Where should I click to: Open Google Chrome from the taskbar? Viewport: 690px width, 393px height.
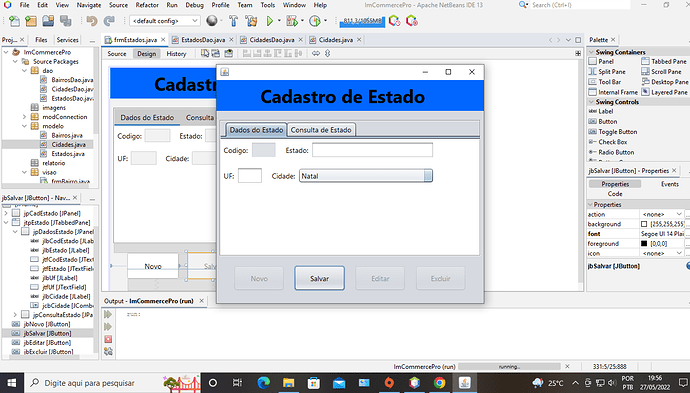coord(439,383)
